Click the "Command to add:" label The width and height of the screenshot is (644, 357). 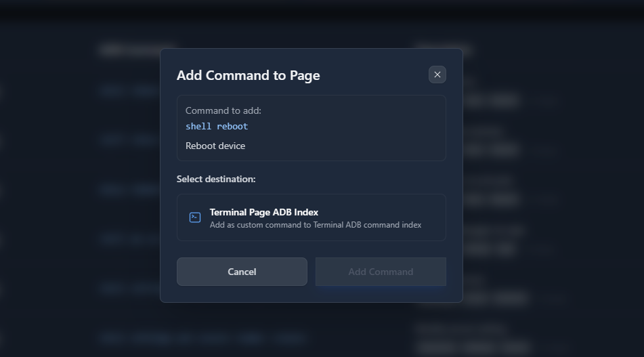(223, 110)
